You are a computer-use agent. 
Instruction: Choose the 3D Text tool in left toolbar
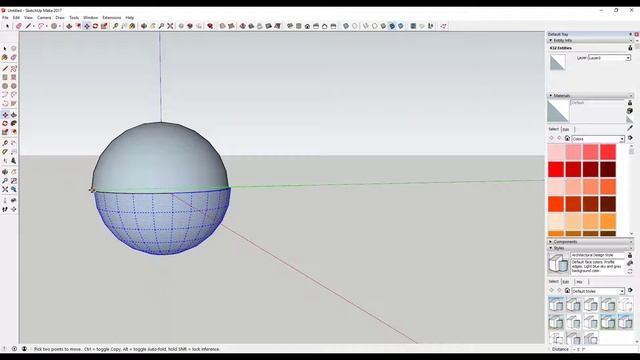[13, 160]
